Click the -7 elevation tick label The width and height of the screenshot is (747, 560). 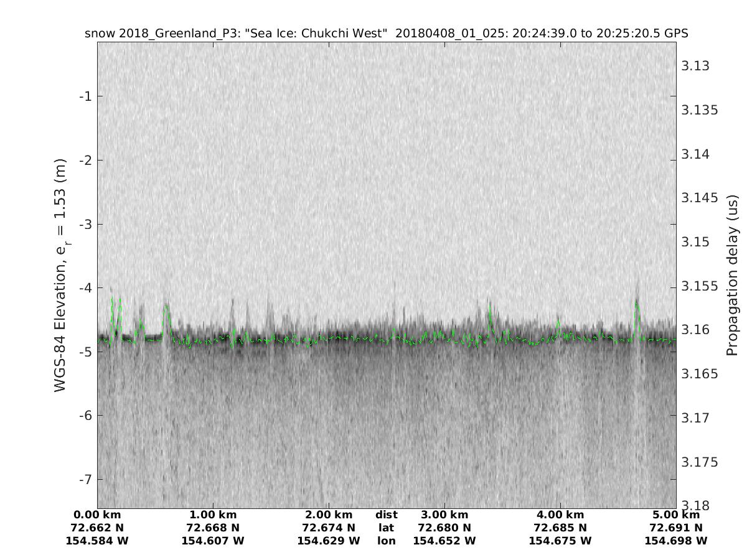tap(85, 479)
